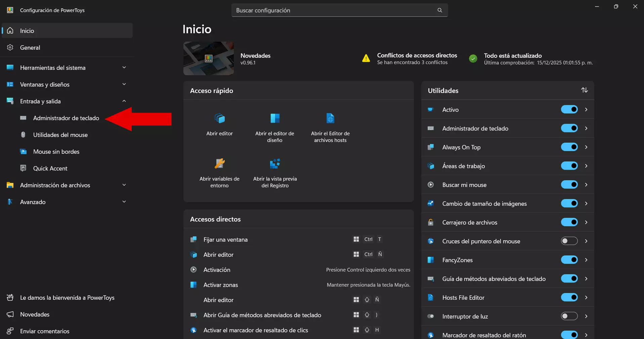The image size is (644, 339).
Task: Launch the hosts file editor icon
Action: 330,118
